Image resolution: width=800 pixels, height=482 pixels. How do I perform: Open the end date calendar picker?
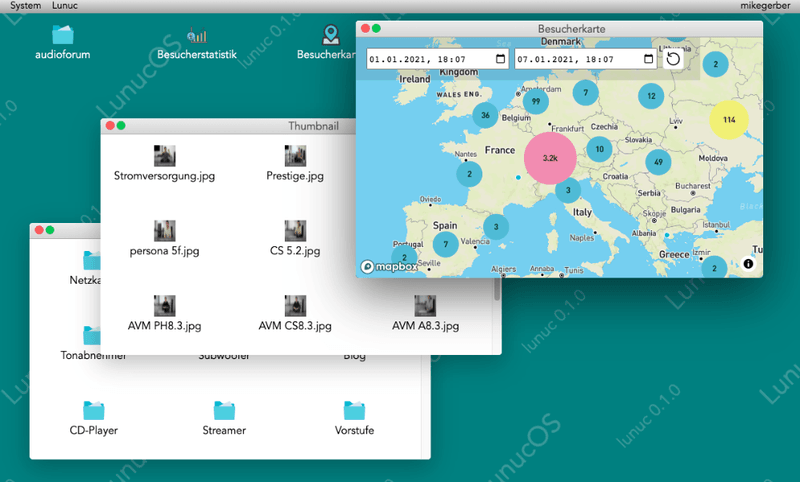pyautogui.click(x=648, y=59)
